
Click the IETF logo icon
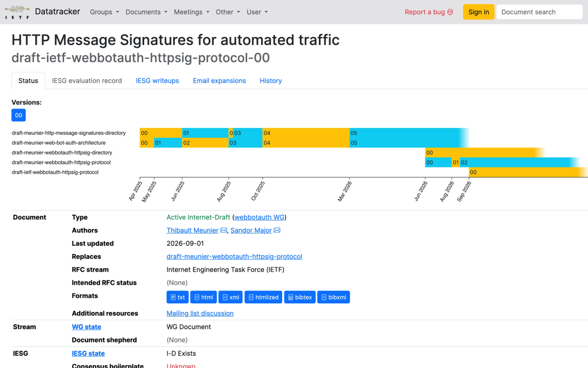pyautogui.click(x=17, y=12)
